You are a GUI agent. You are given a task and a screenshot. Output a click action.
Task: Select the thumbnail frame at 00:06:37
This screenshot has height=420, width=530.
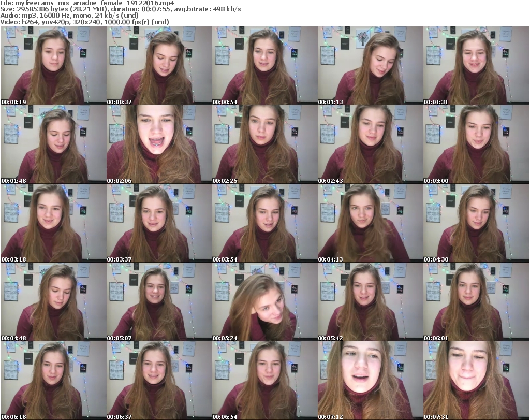click(159, 381)
